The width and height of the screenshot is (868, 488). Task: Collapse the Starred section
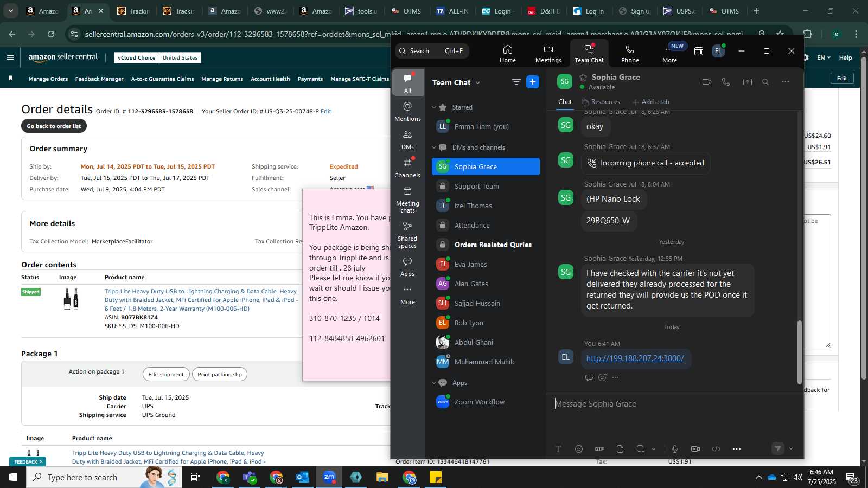pyautogui.click(x=434, y=107)
